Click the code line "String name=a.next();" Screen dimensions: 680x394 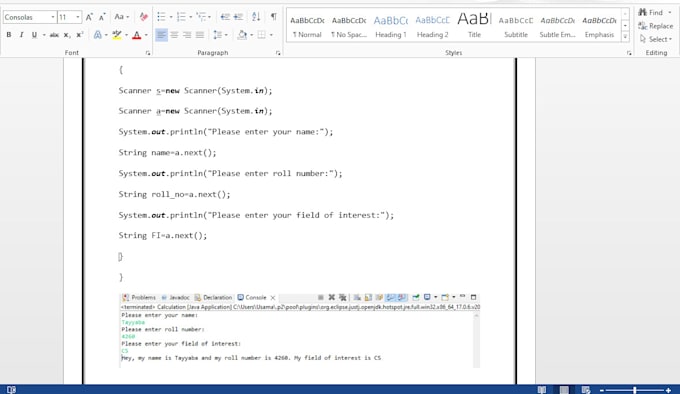coord(167,153)
